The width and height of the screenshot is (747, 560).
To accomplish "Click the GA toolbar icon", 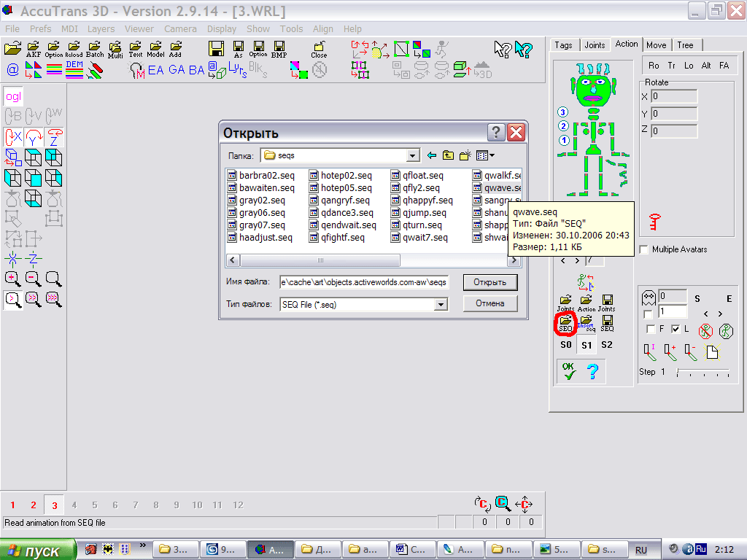I will point(177,70).
